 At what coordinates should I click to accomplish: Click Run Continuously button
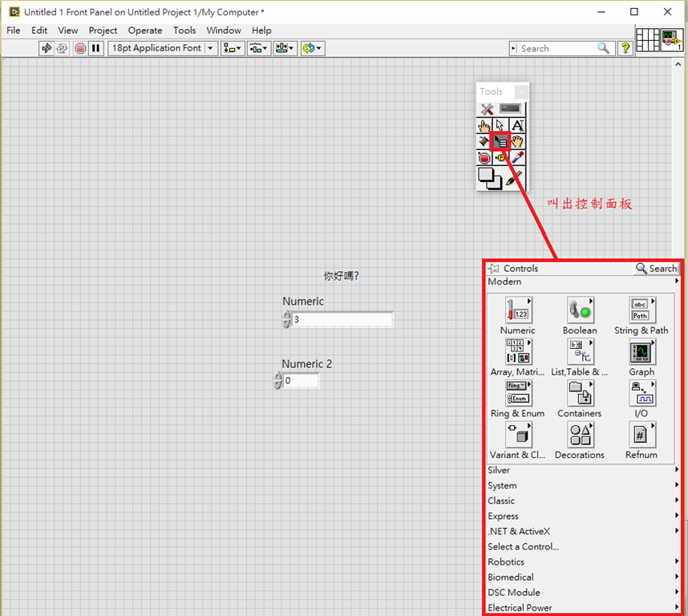point(63,48)
